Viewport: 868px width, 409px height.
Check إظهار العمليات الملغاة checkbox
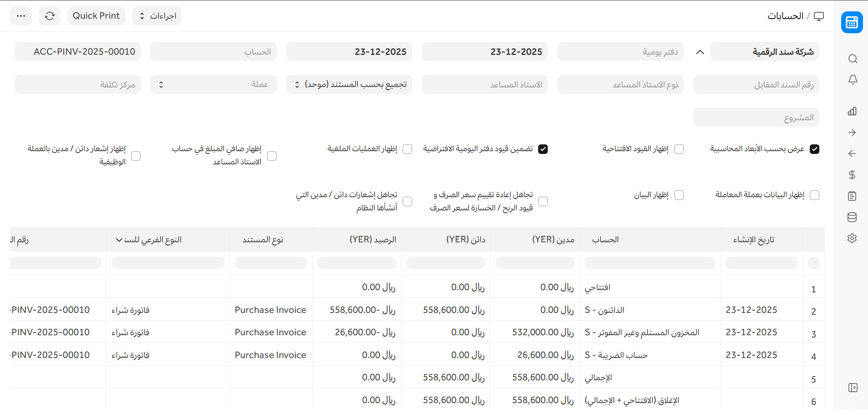coord(408,149)
